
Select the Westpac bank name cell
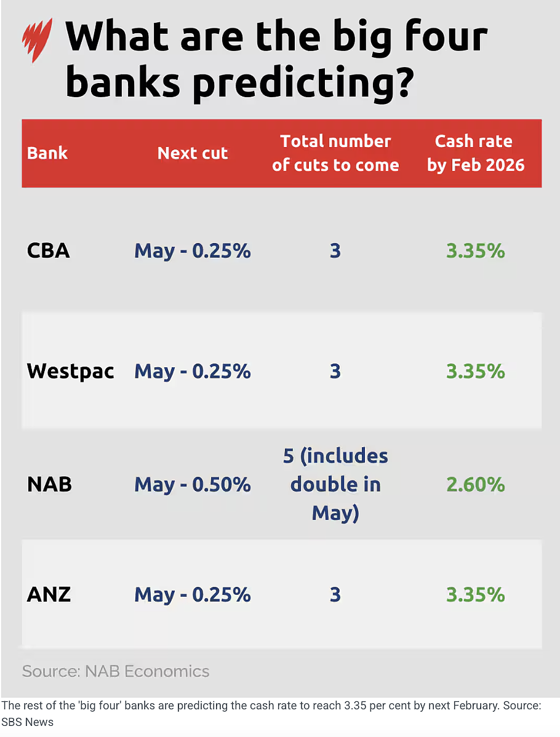tap(71, 372)
